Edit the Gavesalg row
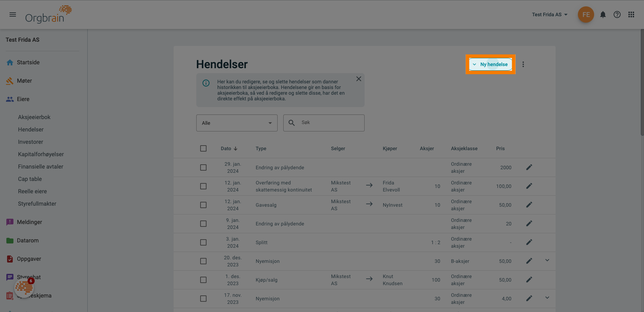 tap(529, 205)
